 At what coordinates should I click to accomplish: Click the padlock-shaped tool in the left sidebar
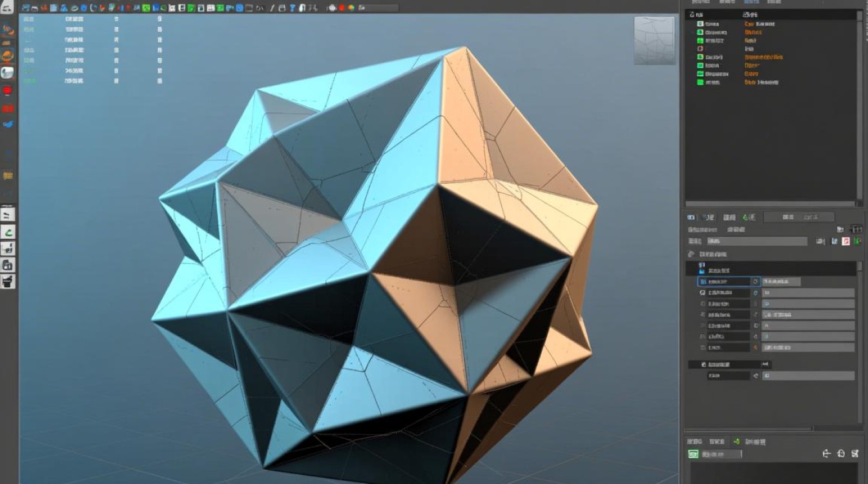(8, 265)
